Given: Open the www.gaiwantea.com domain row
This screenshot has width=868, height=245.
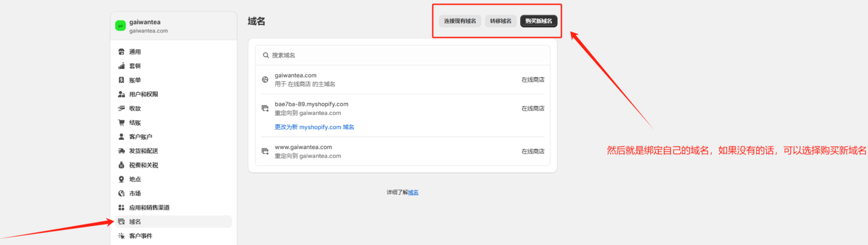Looking at the screenshot, I should coord(403,151).
